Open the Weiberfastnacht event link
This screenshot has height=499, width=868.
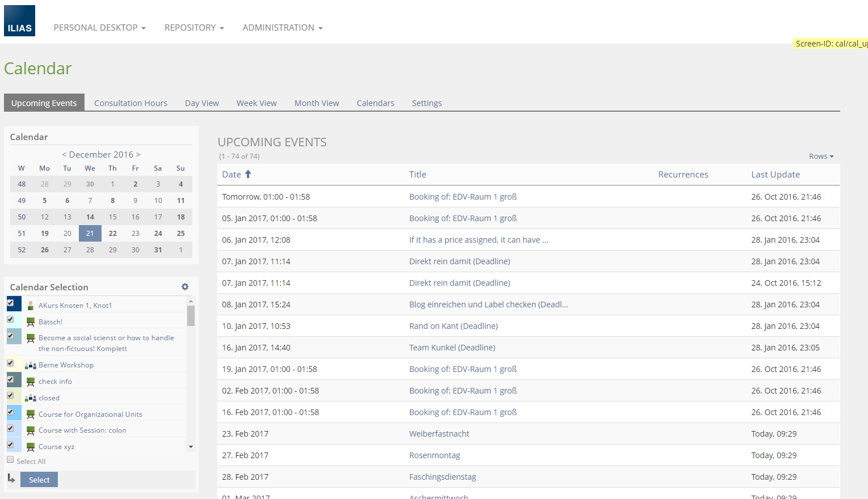[439, 434]
